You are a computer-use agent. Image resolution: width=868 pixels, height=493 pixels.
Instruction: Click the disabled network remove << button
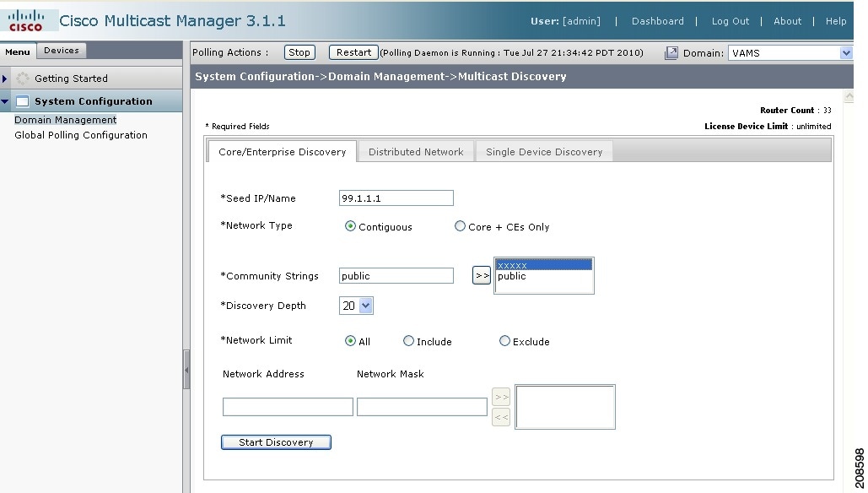point(501,417)
